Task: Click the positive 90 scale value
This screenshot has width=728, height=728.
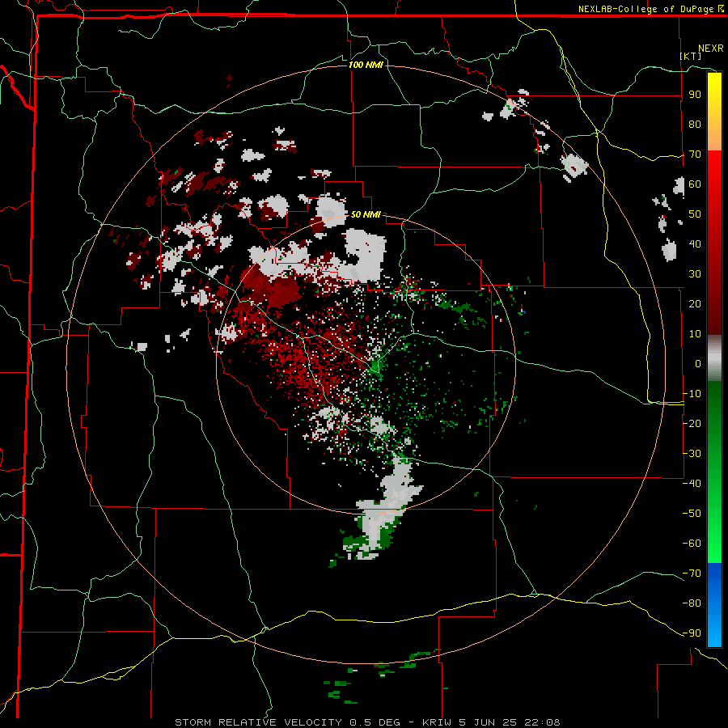Action: coord(695,95)
